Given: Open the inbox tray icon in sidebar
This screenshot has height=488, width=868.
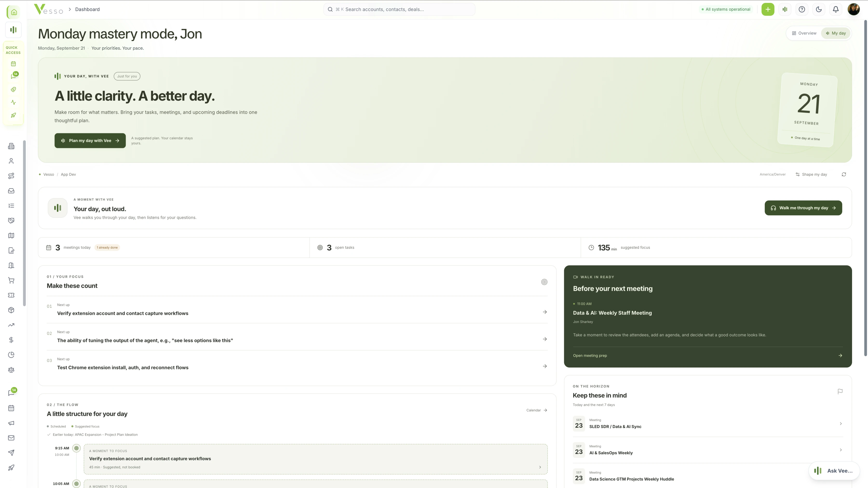Looking at the screenshot, I should [11, 191].
